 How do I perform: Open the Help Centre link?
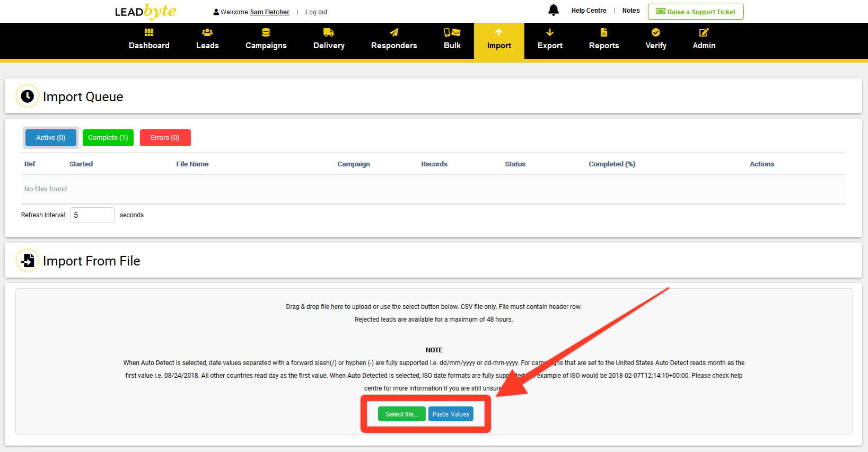[589, 11]
